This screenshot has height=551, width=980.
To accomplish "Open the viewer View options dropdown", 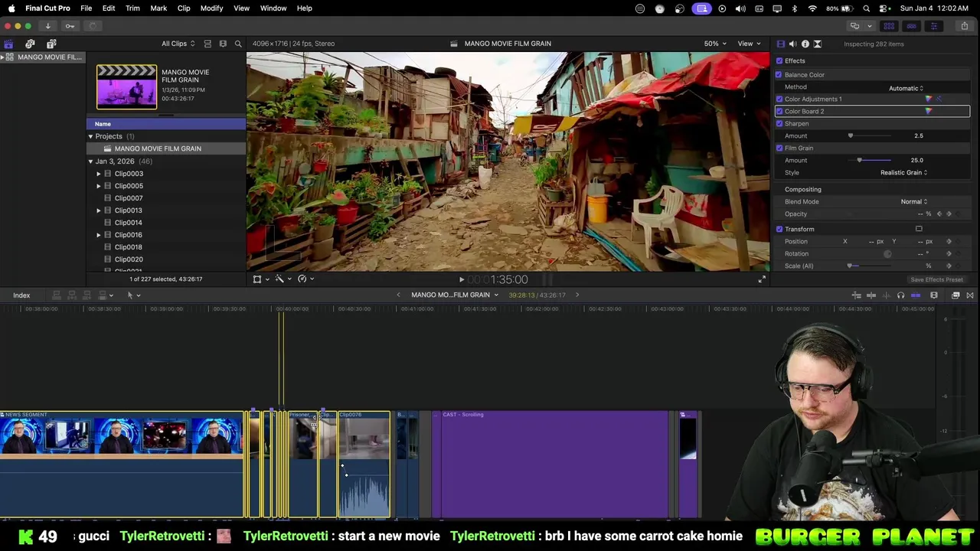I will tap(749, 44).
